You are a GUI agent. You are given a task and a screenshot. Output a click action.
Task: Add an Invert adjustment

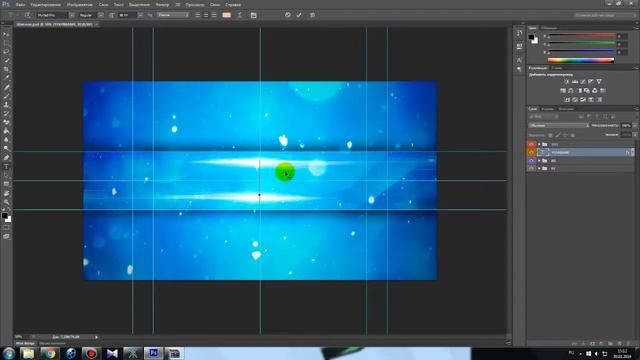567,100
